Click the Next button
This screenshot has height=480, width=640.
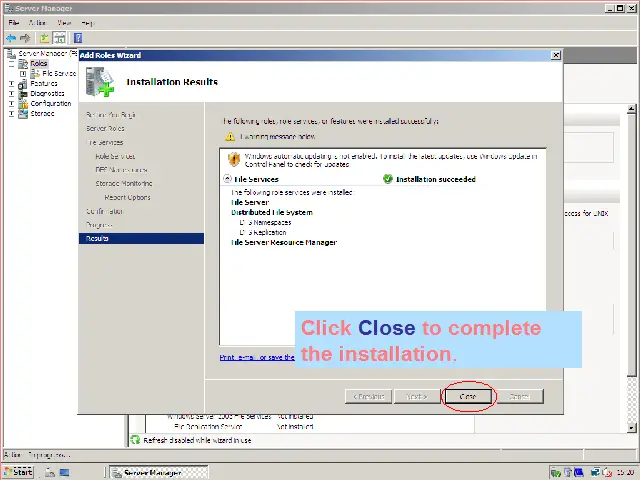417,396
